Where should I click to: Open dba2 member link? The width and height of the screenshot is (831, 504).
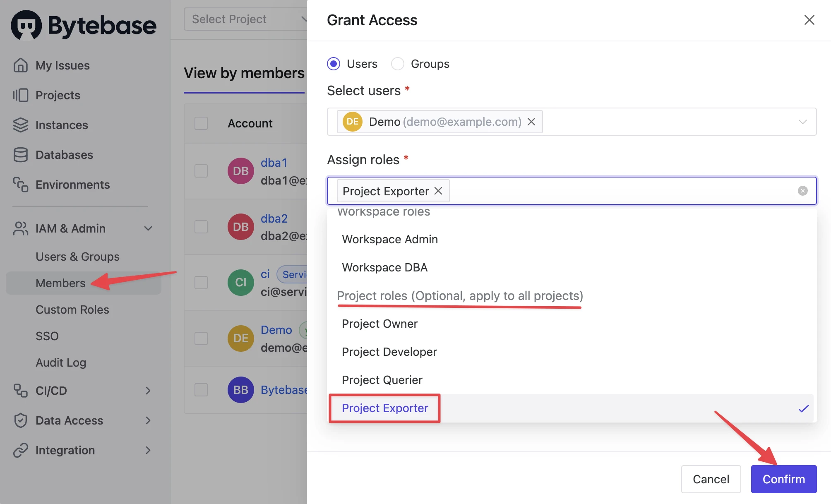[x=274, y=218]
